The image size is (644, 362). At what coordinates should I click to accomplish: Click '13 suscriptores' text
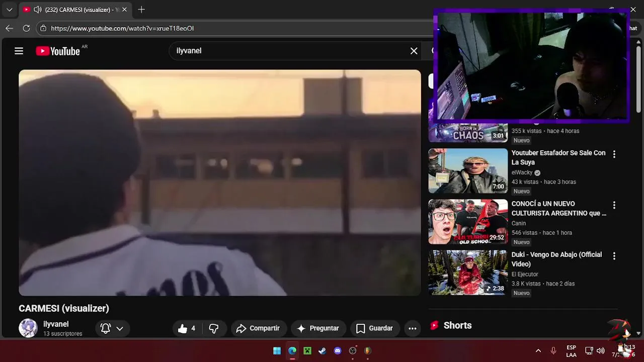point(62,334)
